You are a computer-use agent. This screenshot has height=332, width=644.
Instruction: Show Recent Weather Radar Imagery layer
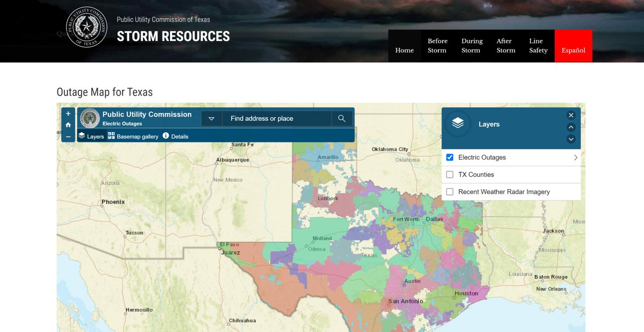tap(449, 191)
